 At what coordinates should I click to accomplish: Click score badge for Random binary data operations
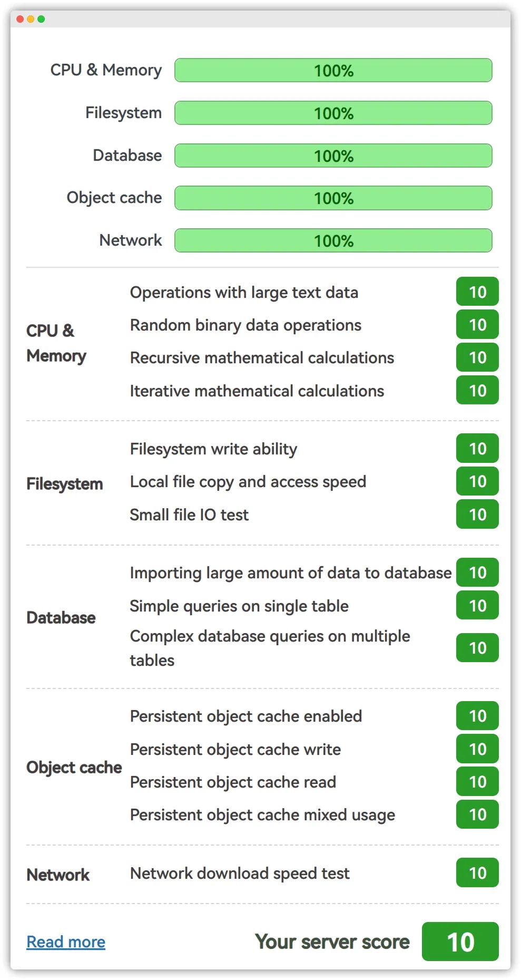click(477, 324)
